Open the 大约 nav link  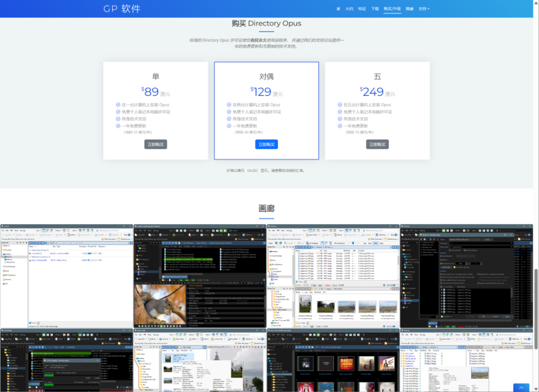(349, 9)
